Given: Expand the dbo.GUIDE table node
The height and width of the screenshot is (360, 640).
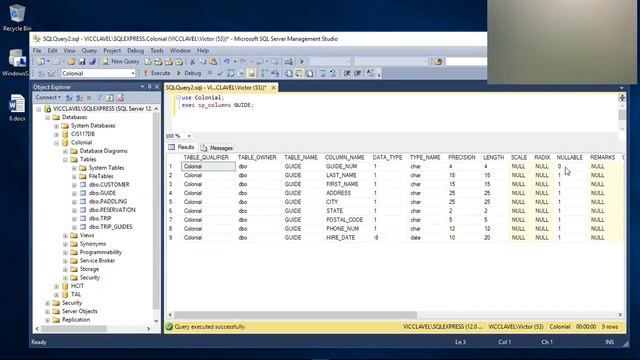Looking at the screenshot, I should click(74, 193).
